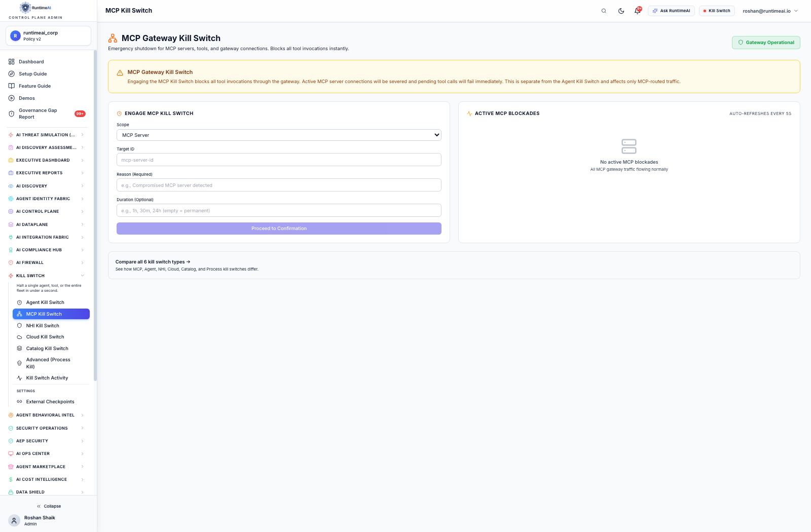This screenshot has height=532, width=811.
Task: Click the MCP Kill Switch sidebar item
Action: click(51, 314)
